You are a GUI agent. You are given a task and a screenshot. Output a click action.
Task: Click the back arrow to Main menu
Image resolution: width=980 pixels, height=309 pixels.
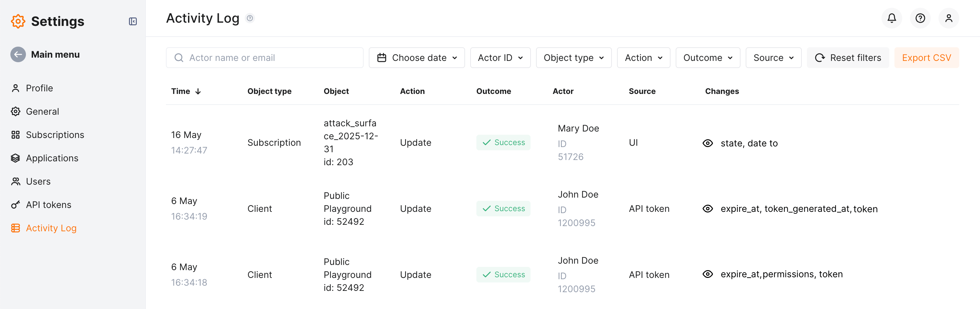pos(18,54)
